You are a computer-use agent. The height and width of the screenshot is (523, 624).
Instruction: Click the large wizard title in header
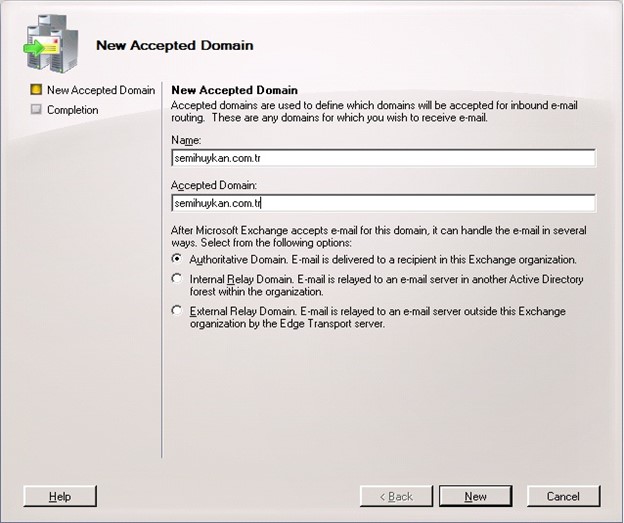click(174, 45)
